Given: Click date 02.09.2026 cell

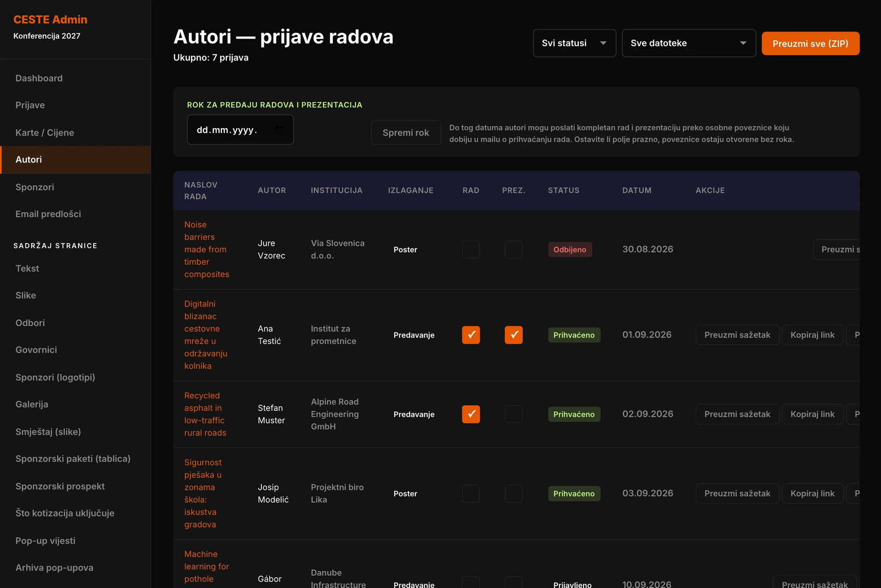Looking at the screenshot, I should tap(648, 414).
